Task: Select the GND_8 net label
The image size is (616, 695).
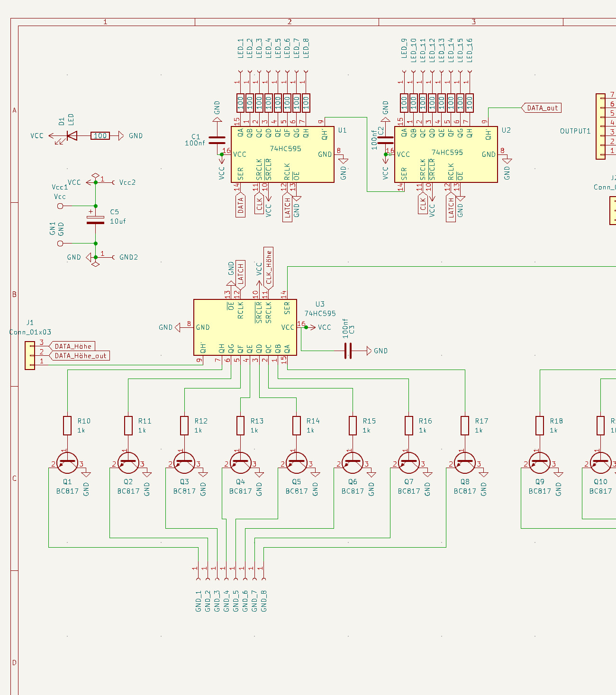Action: (x=264, y=601)
